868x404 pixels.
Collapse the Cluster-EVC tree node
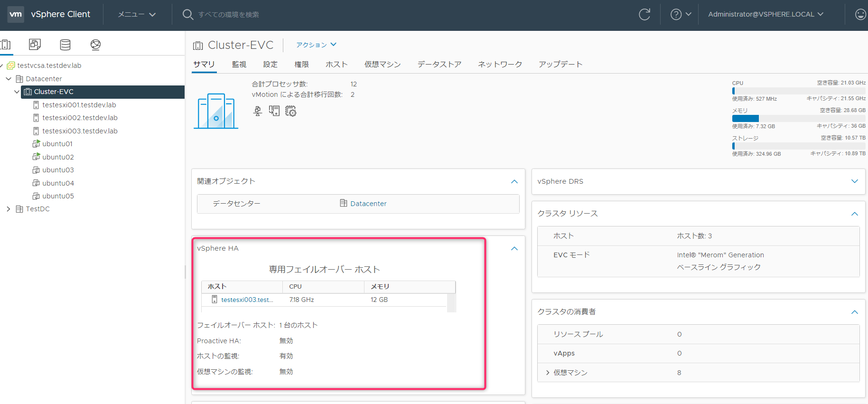17,92
